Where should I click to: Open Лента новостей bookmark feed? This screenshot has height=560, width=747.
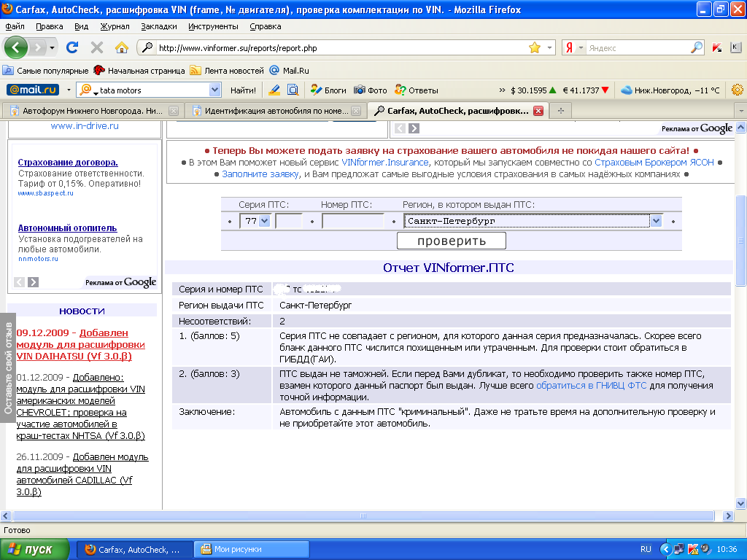[227, 71]
